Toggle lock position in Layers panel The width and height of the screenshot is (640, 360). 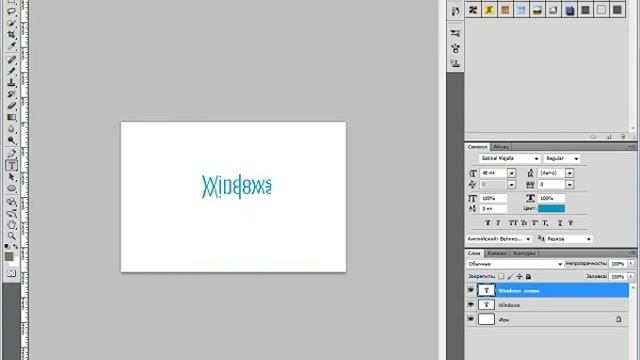click(x=519, y=276)
